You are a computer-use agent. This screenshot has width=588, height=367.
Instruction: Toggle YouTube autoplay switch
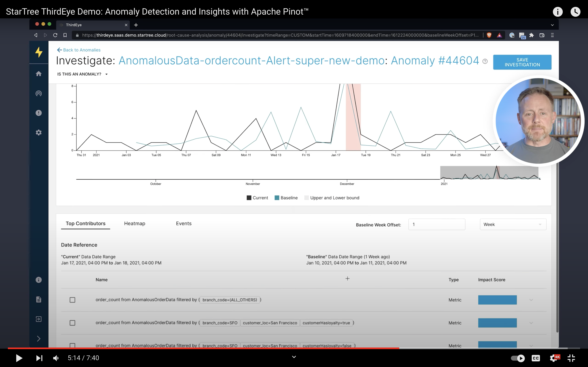[518, 358]
